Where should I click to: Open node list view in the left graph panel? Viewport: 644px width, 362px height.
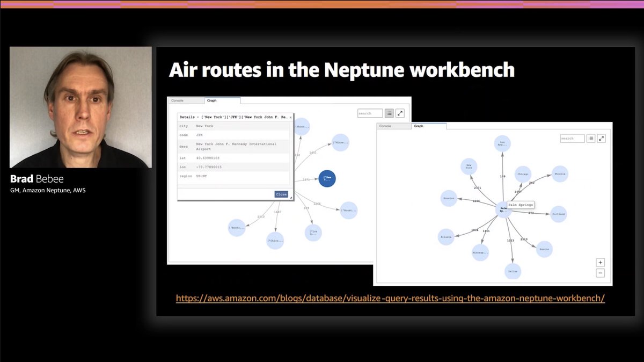click(x=388, y=113)
